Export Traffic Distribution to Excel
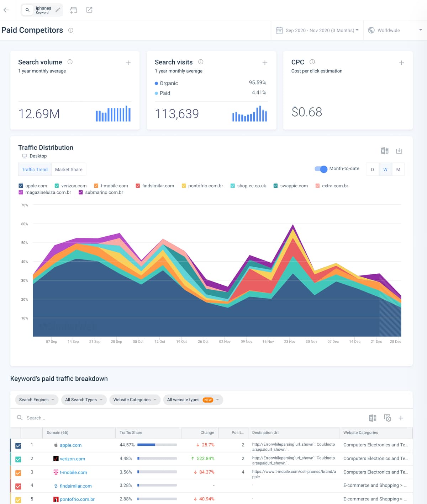 [x=385, y=151]
